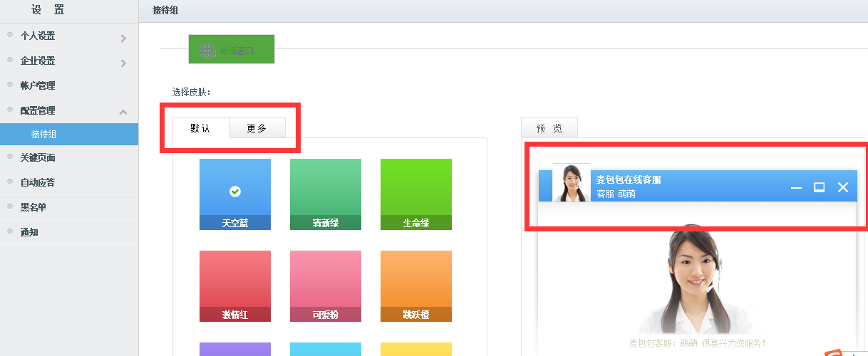The image size is (868, 356).
Task: Click the 选择皮肤 label
Action: pos(192,92)
